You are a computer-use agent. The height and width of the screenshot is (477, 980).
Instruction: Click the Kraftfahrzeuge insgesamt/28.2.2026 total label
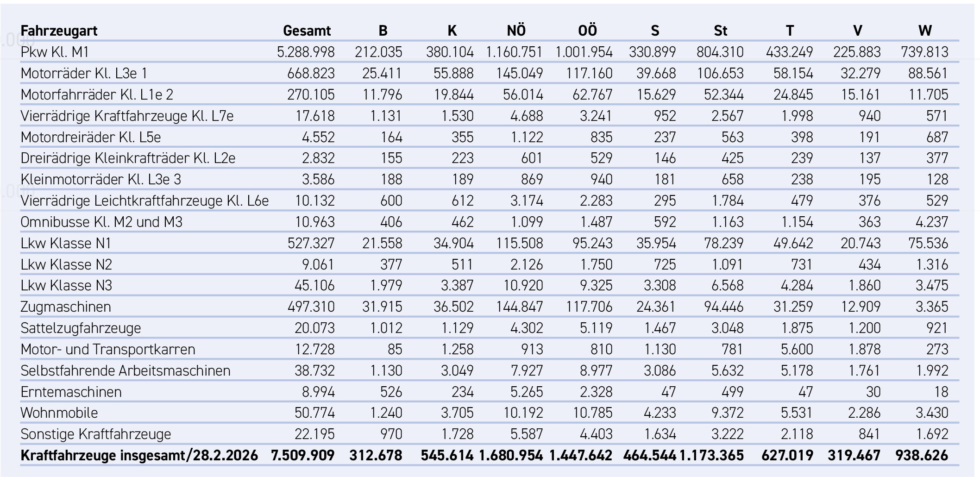click(x=139, y=455)
